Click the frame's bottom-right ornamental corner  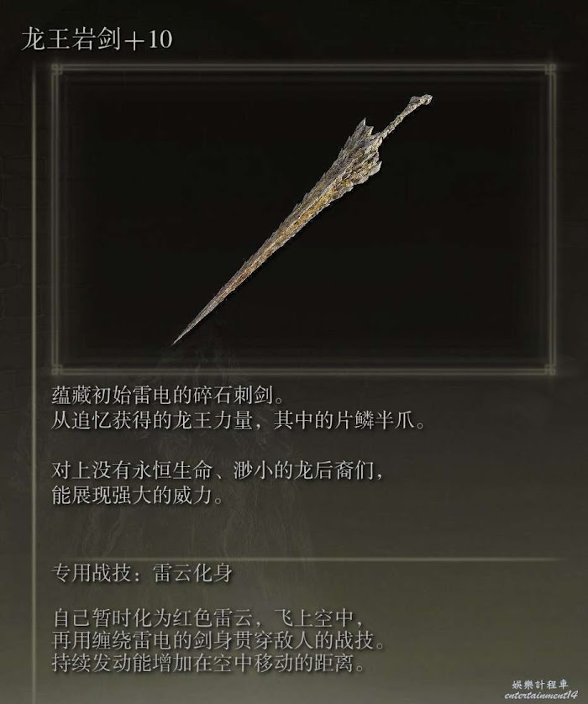550,370
